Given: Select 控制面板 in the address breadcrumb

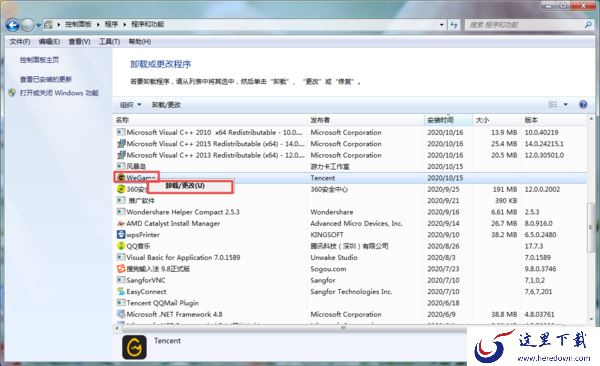Looking at the screenshot, I should click(x=78, y=25).
